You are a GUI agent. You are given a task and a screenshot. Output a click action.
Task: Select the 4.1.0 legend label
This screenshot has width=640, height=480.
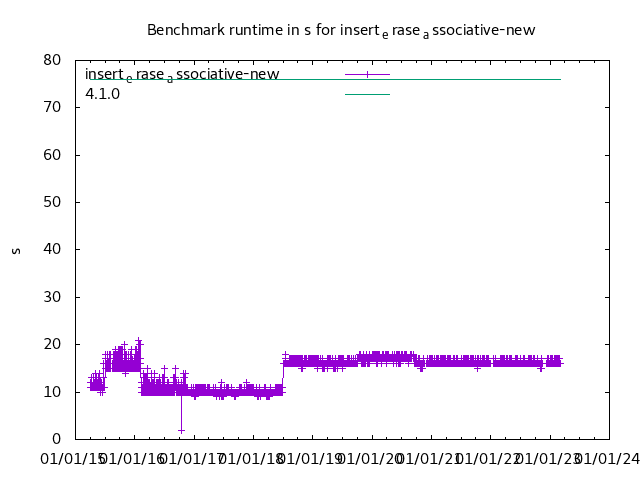pyautogui.click(x=103, y=94)
